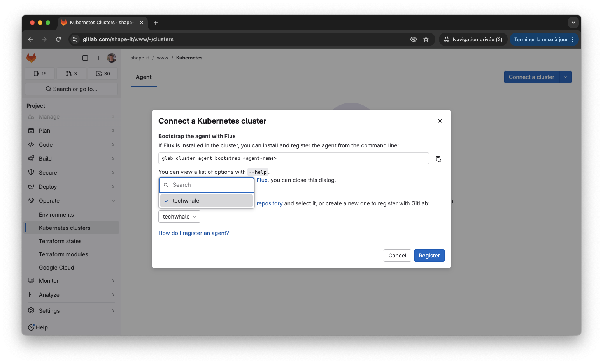Bookmark this page with the star icon
The height and width of the screenshot is (364, 603).
click(426, 39)
